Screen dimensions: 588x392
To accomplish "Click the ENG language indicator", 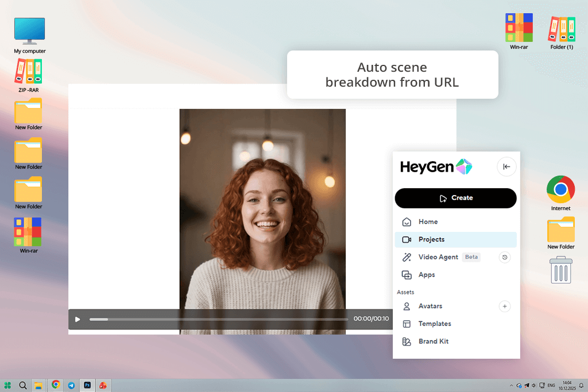I will coord(551,385).
